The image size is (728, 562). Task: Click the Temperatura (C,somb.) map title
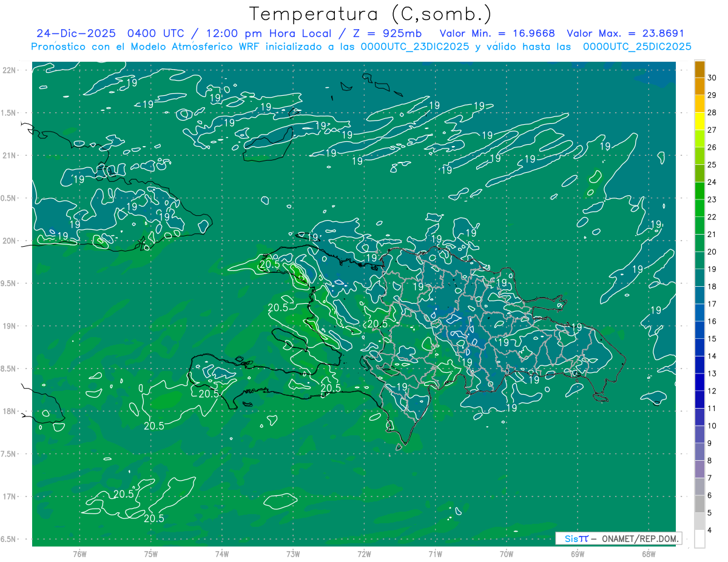[x=370, y=14]
